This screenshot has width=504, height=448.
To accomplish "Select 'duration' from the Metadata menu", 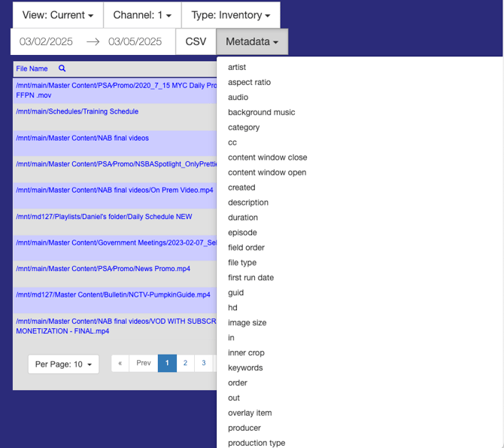I will coord(242,218).
